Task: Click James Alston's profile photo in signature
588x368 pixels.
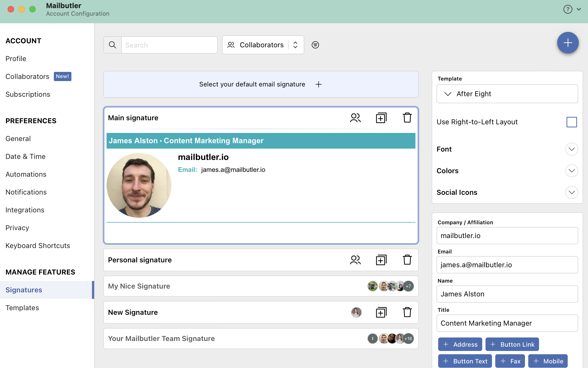Action: [x=139, y=185]
